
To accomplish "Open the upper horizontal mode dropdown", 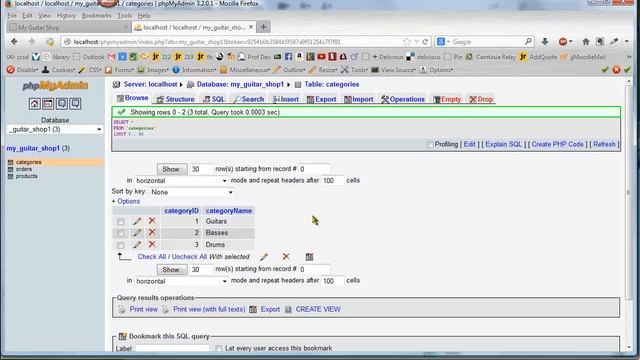I will [x=181, y=180].
